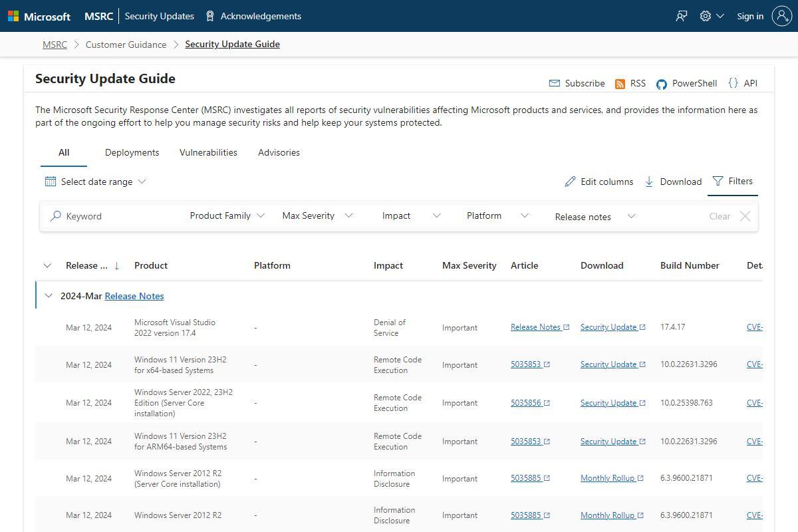The height and width of the screenshot is (532, 798).
Task: Sort by Product column header
Action: click(x=151, y=265)
